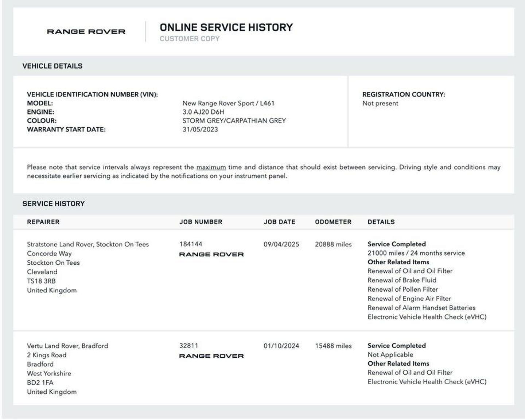525x420 pixels.
Task: Click the Renewal of Brake Fluid entry
Action: [402, 280]
